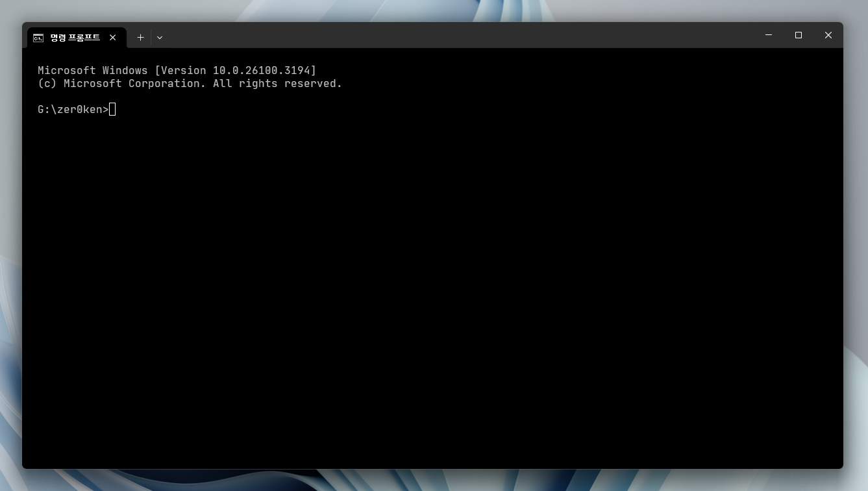
Task: Close the terminal window
Action: tap(828, 35)
